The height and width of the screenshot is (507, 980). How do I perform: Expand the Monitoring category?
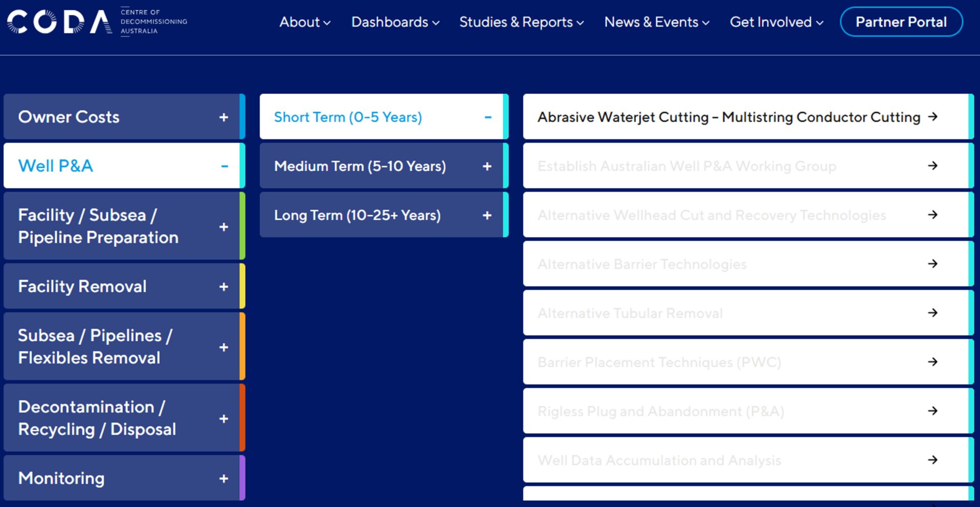[x=224, y=478]
